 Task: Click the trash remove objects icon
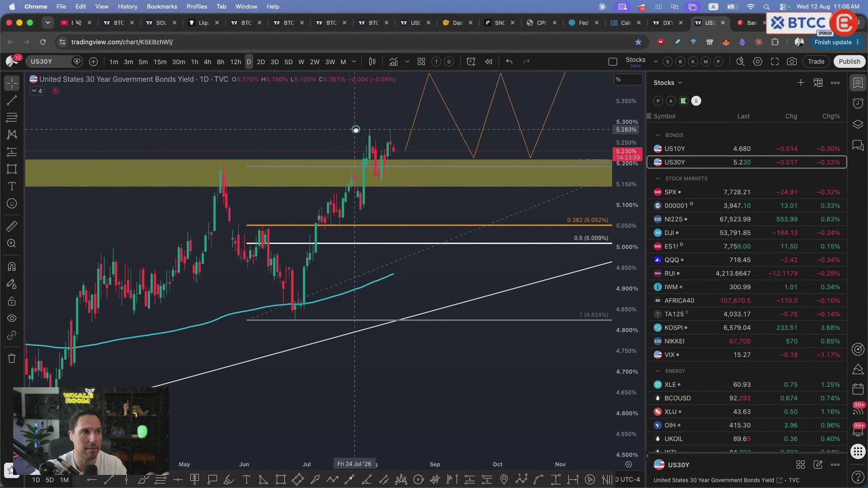12,358
